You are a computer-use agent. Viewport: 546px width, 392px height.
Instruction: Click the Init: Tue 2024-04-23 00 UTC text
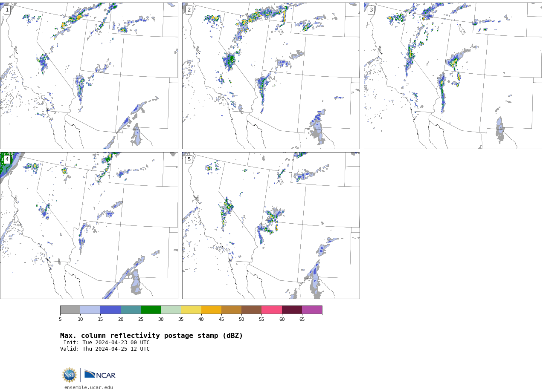point(107,343)
